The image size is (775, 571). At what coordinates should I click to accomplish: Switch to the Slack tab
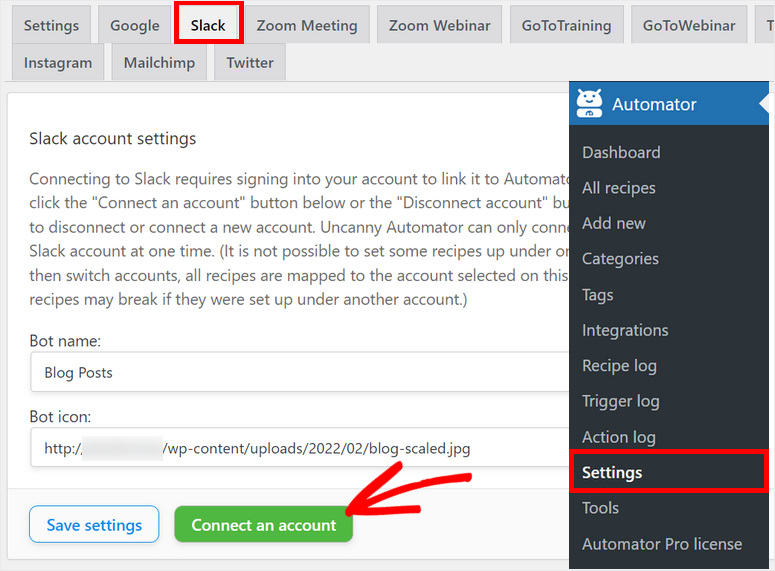208,25
